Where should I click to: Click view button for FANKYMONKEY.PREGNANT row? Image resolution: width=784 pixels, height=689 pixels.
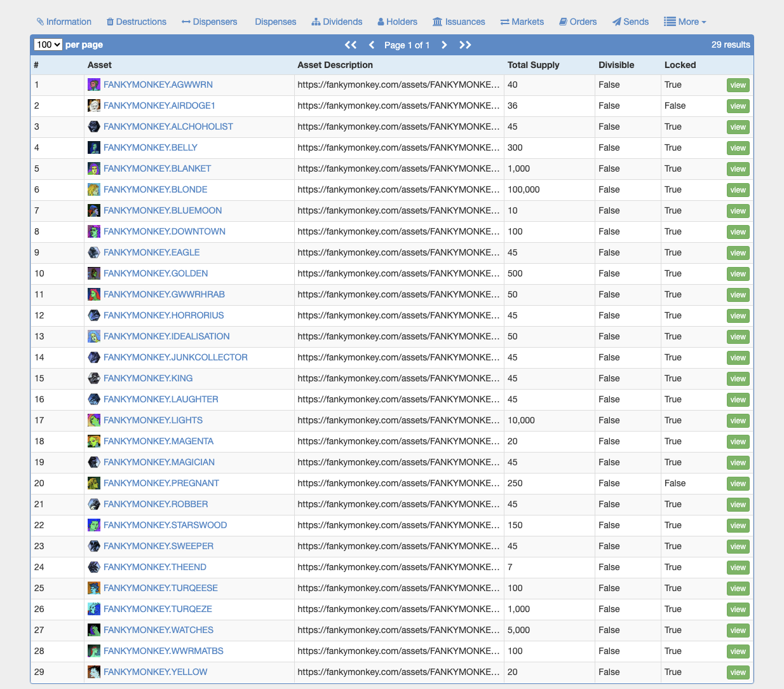[738, 484]
